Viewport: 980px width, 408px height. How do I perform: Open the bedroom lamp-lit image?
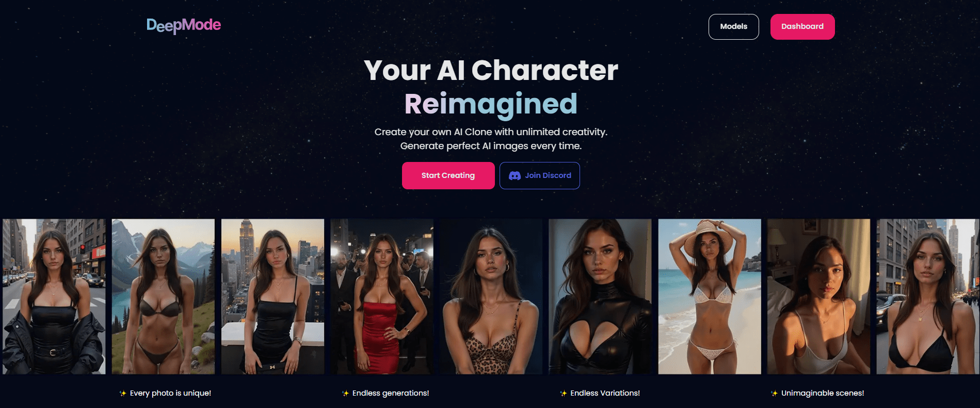[x=818, y=297]
